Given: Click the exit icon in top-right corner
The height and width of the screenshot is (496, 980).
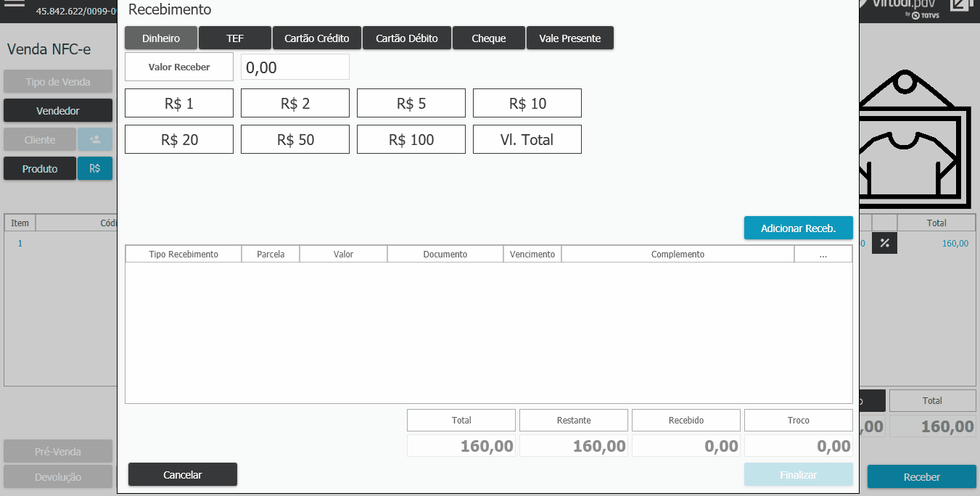Looking at the screenshot, I should tap(960, 6).
